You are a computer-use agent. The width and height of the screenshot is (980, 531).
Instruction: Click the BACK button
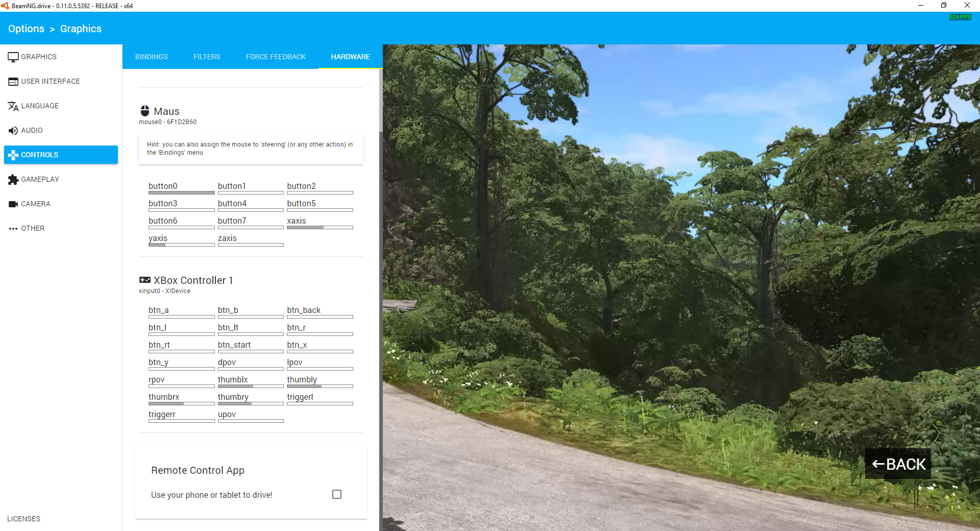[898, 464]
